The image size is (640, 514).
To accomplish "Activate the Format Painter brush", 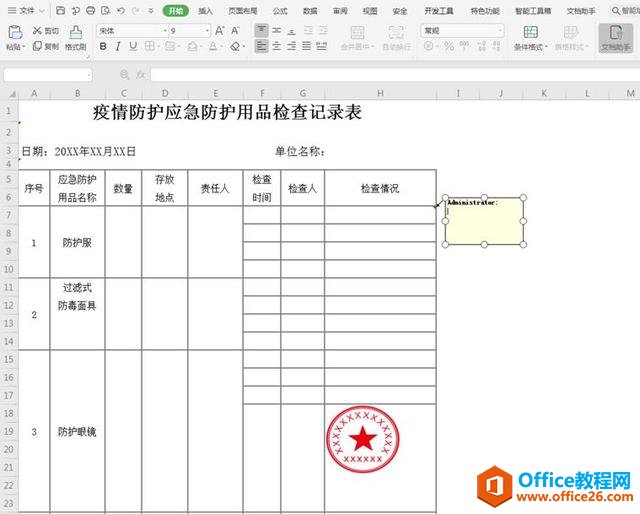I will pyautogui.click(x=76, y=32).
